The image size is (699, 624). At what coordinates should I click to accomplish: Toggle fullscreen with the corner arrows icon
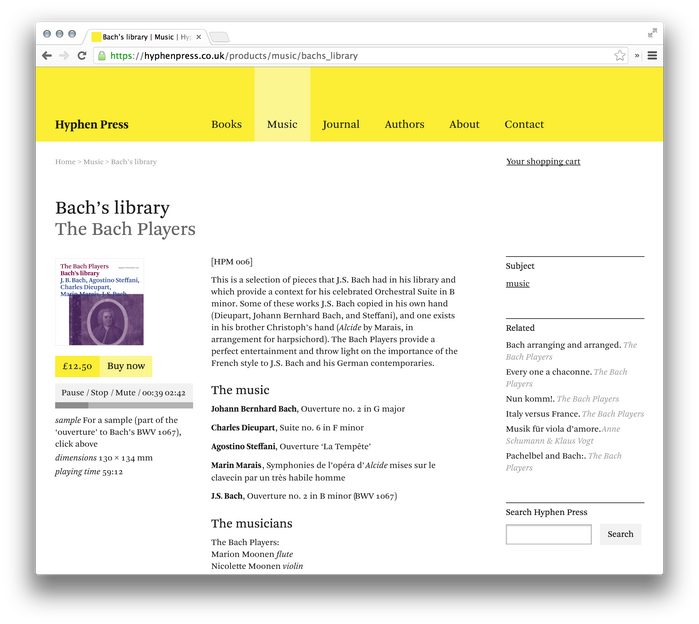(652, 33)
